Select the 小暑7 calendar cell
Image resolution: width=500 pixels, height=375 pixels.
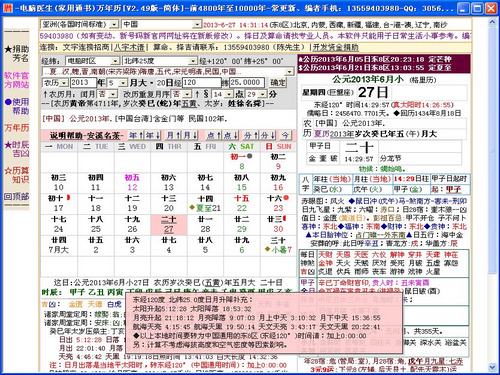(278, 246)
